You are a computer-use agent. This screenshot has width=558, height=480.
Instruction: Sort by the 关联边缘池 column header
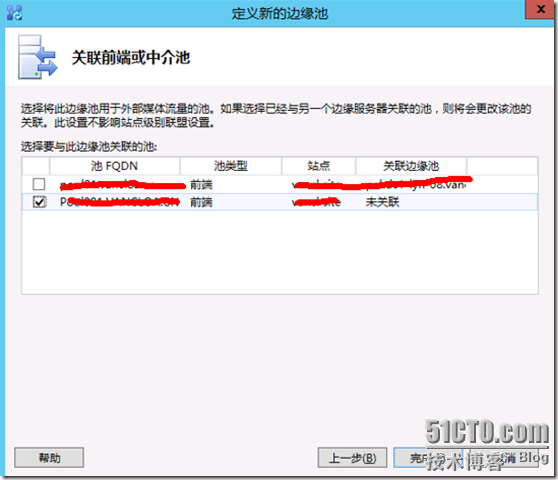point(411,166)
